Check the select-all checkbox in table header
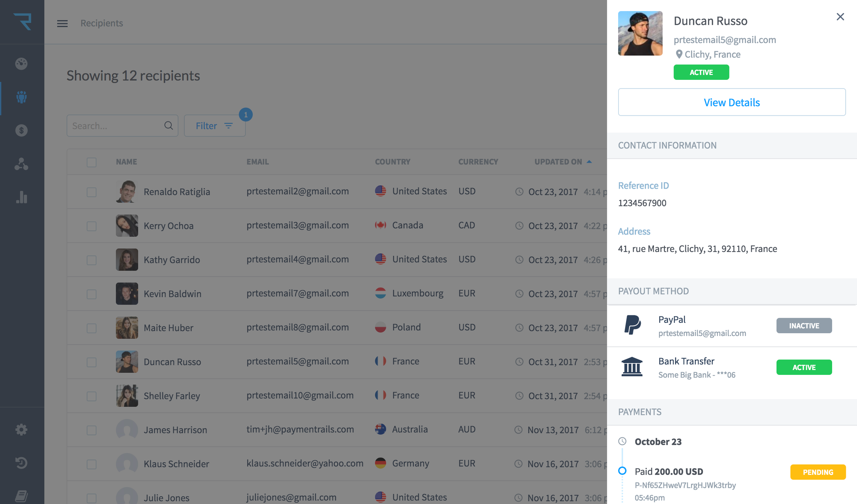This screenshot has width=857, height=504. click(91, 162)
